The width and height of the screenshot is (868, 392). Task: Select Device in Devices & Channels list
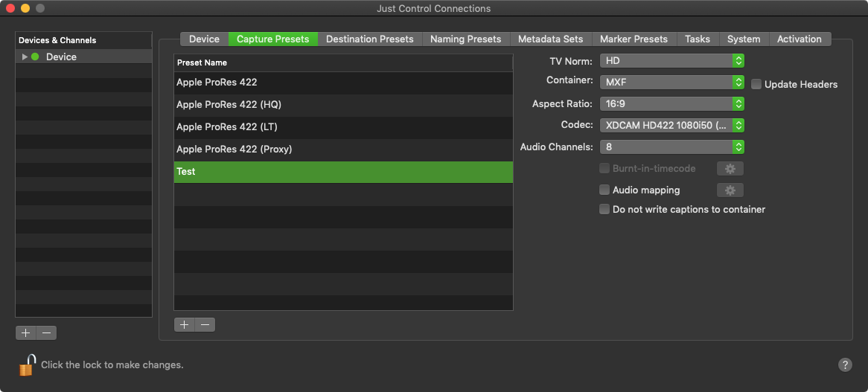tap(83, 57)
